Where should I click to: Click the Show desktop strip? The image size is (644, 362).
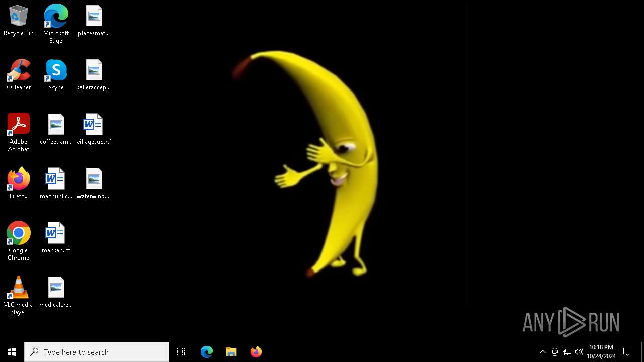click(642, 352)
